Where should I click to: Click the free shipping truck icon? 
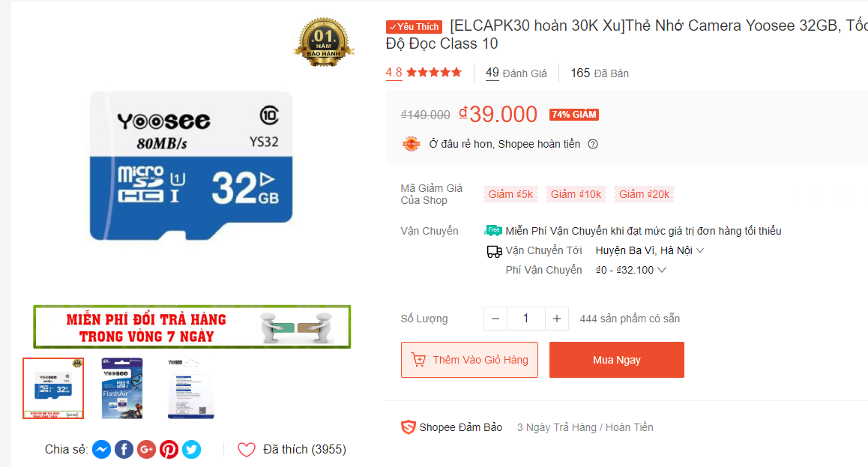coord(492,230)
